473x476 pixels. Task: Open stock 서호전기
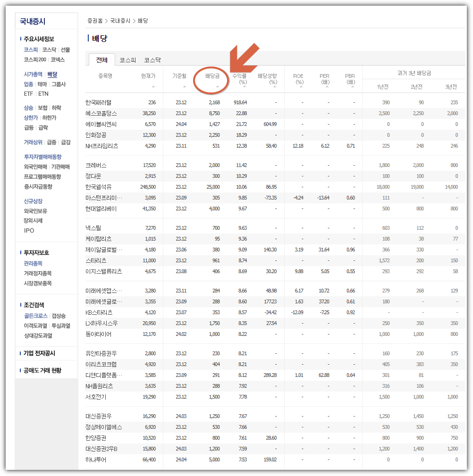point(96,397)
